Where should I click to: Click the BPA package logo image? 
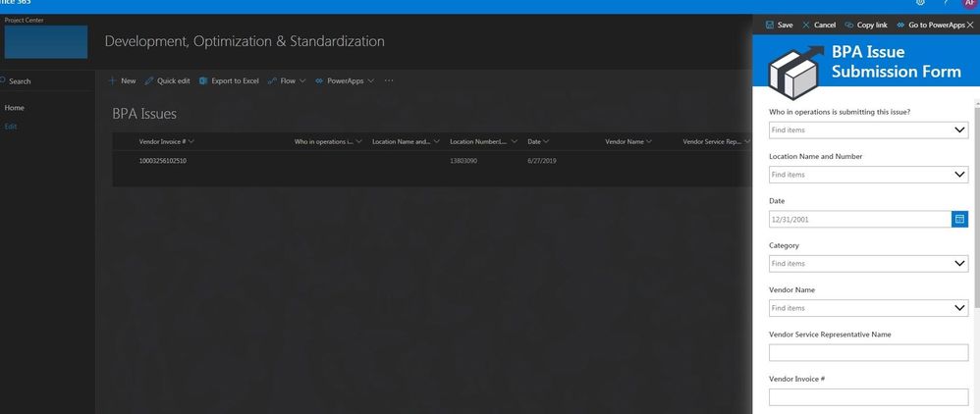796,72
